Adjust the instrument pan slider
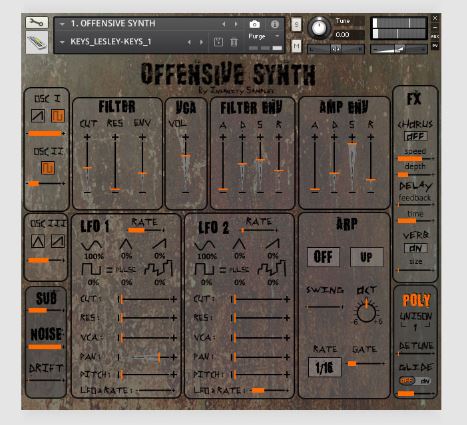 [x=335, y=49]
